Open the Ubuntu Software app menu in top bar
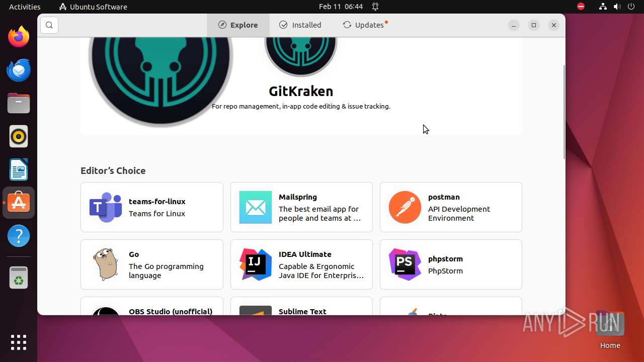This screenshot has height=362, width=644. [x=93, y=7]
